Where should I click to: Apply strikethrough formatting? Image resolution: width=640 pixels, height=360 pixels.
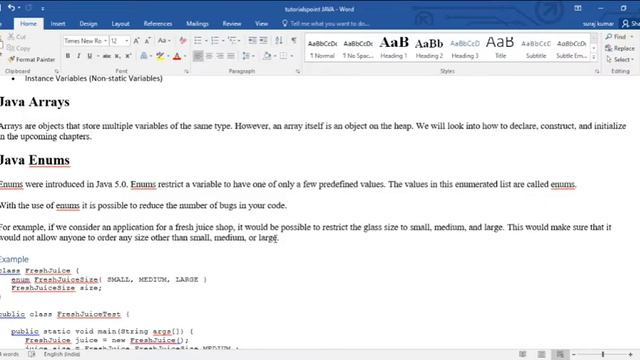point(107,56)
